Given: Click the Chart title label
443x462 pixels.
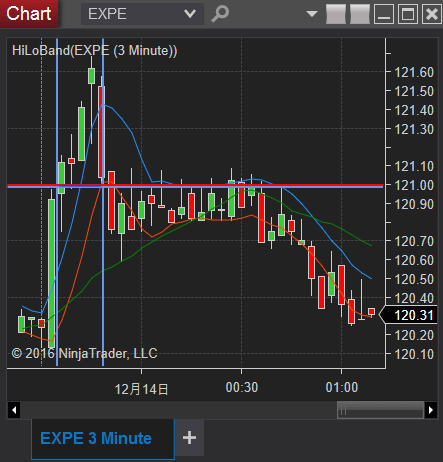Looking at the screenshot, I should 29,14.
